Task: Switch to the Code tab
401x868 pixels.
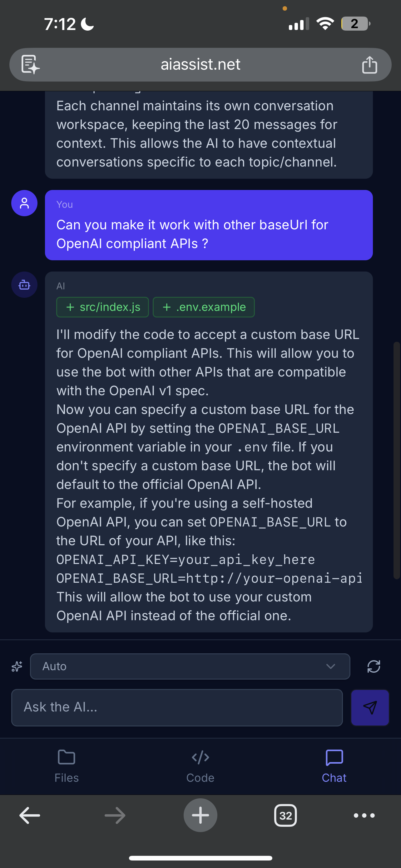Action: [x=200, y=765]
